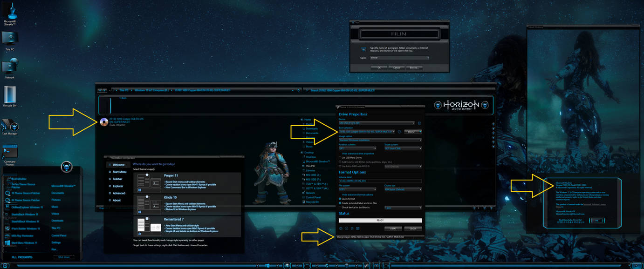Click the Rufus save device icon
The image size is (644, 269).
(x=419, y=123)
